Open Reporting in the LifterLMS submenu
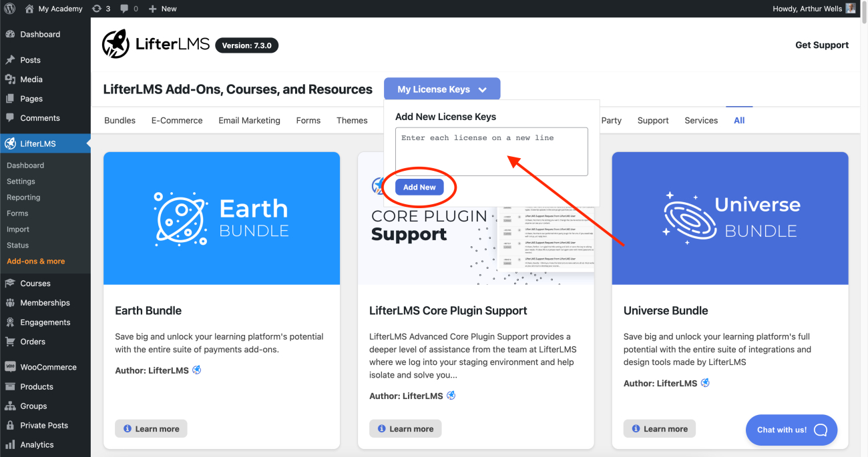This screenshot has width=868, height=457. click(x=23, y=197)
